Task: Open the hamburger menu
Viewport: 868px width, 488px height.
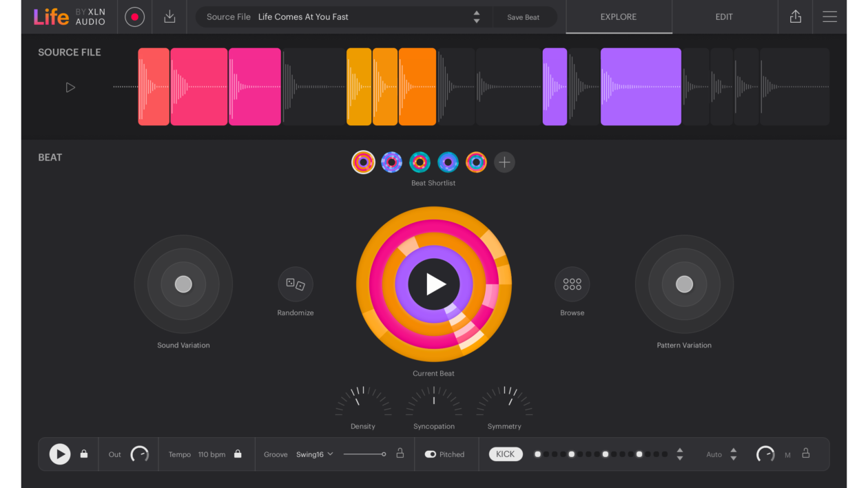Action: (x=829, y=17)
